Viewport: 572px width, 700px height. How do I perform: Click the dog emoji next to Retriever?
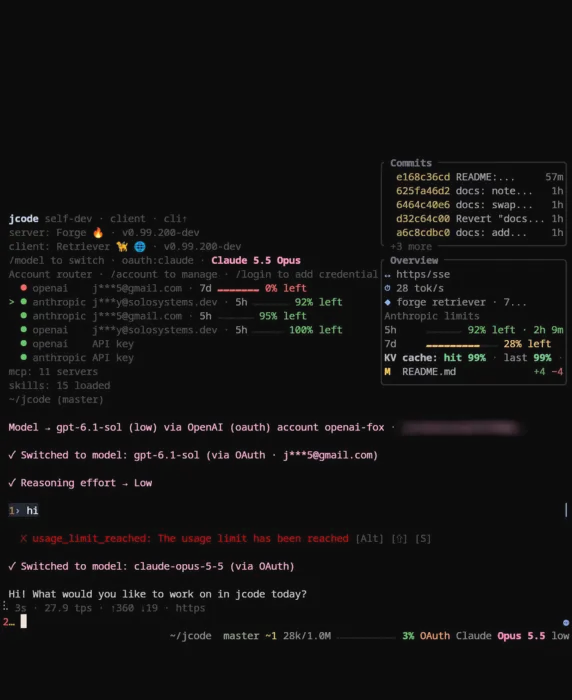pos(122,246)
